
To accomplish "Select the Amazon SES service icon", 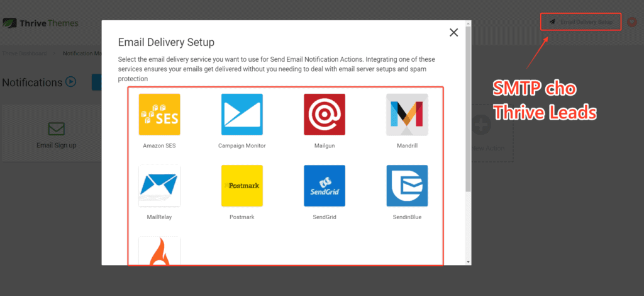I will click(159, 114).
